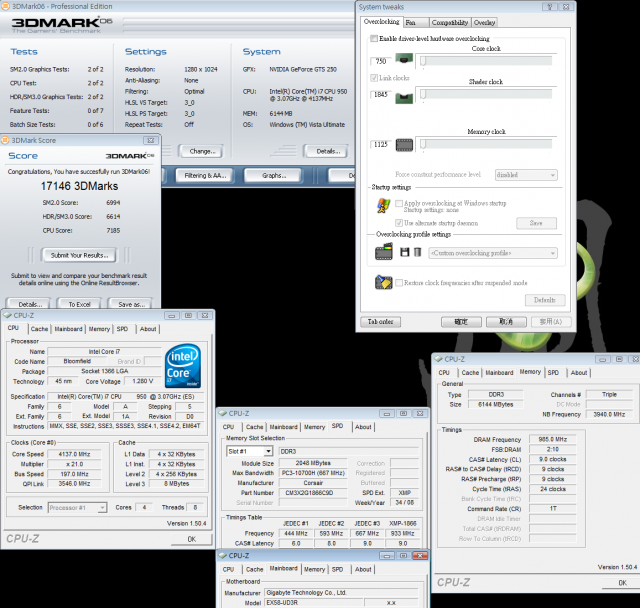
Task: Click CPU-Z icon in the SPD window title
Action: 223,413
